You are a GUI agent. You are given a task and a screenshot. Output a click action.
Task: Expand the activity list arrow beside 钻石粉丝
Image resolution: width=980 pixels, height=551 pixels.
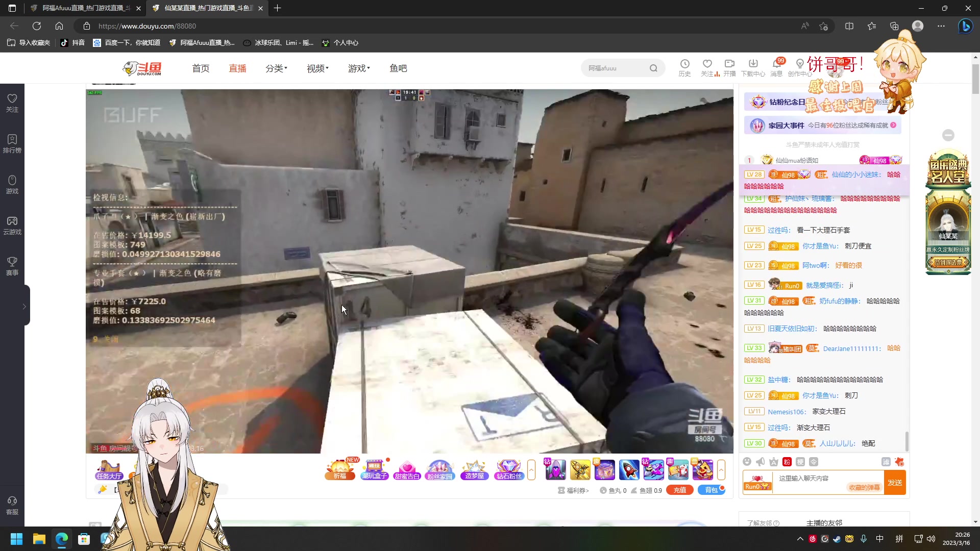coord(531,470)
